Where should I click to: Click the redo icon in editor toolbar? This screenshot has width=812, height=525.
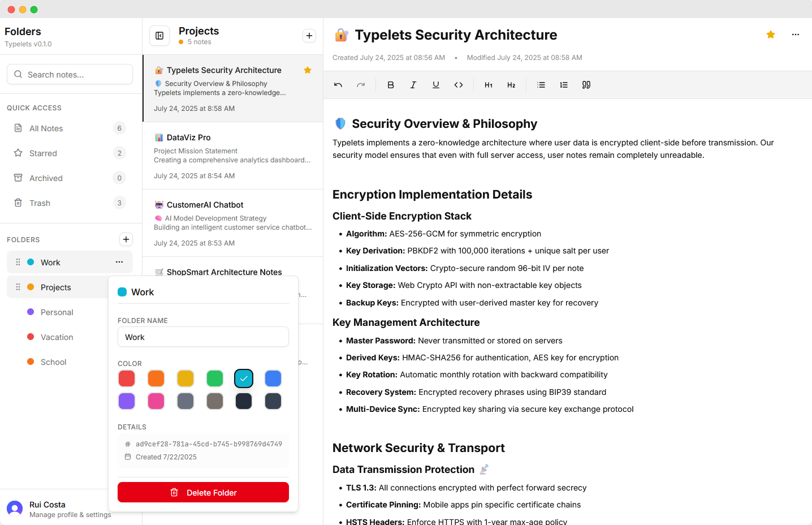pos(361,85)
